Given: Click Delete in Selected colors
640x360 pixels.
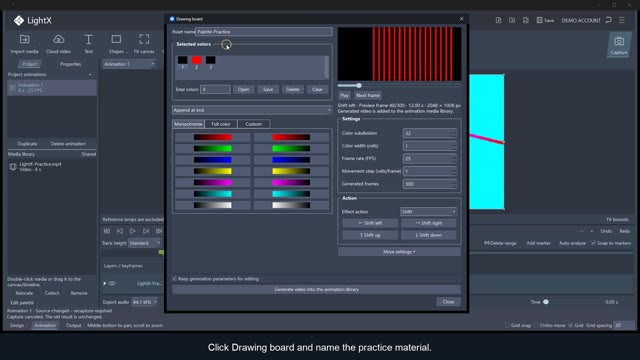Looking at the screenshot, I should tap(293, 89).
